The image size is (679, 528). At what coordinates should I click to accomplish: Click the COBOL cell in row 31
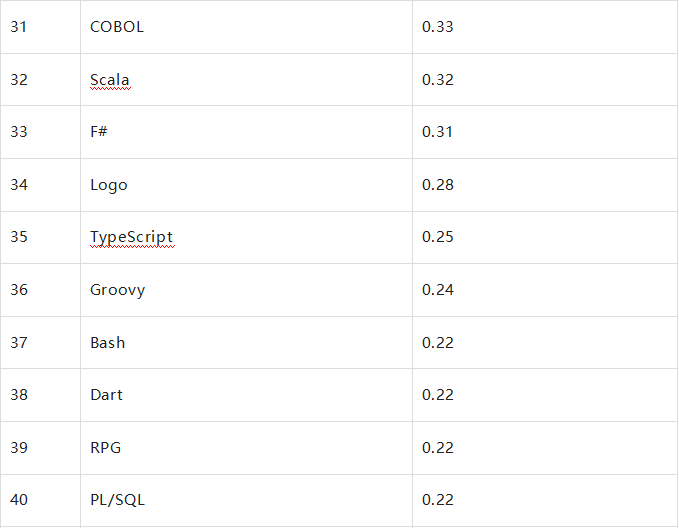tap(246, 27)
